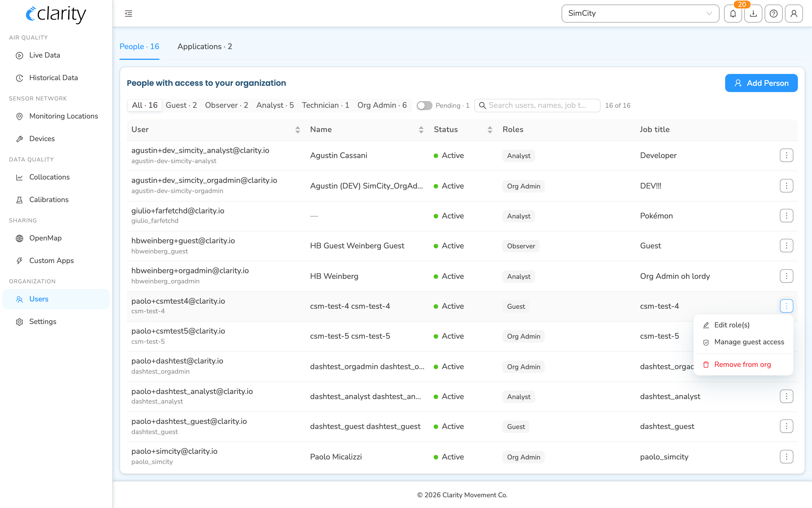Open the actions menu for HB Guest Weinberg Guest
Viewport: 812px width, 508px height.
coord(786,246)
